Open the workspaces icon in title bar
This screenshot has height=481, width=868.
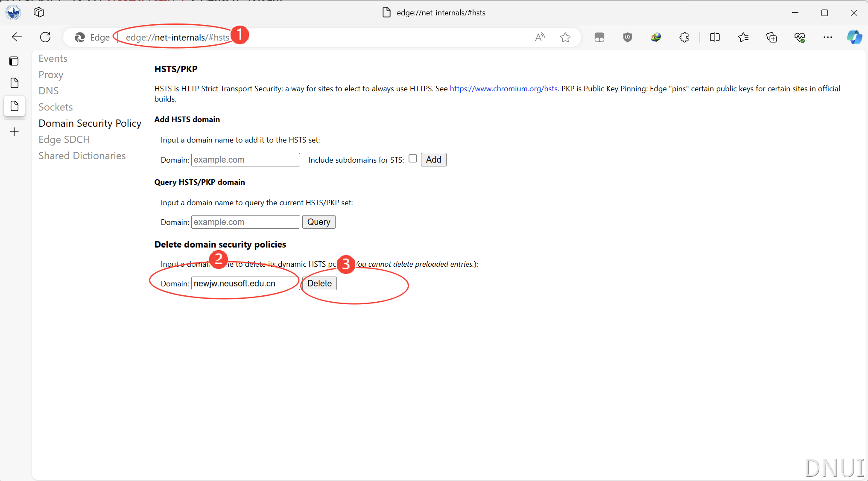(x=39, y=12)
